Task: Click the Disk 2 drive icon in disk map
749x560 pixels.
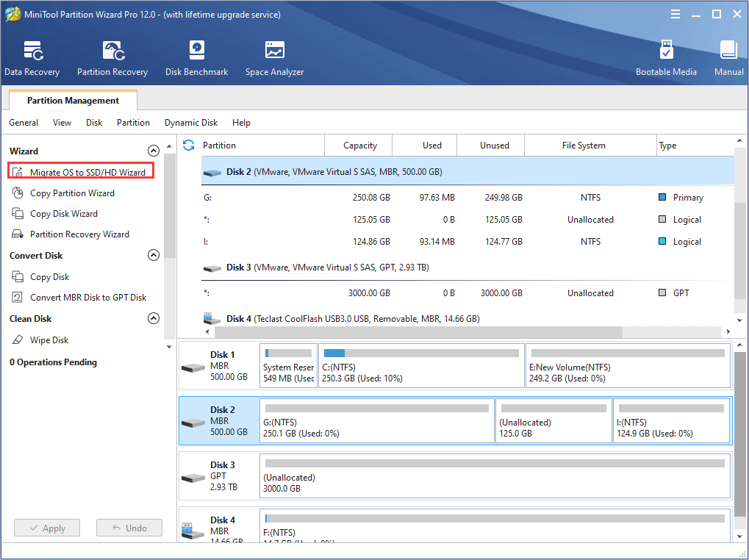Action: click(193, 423)
